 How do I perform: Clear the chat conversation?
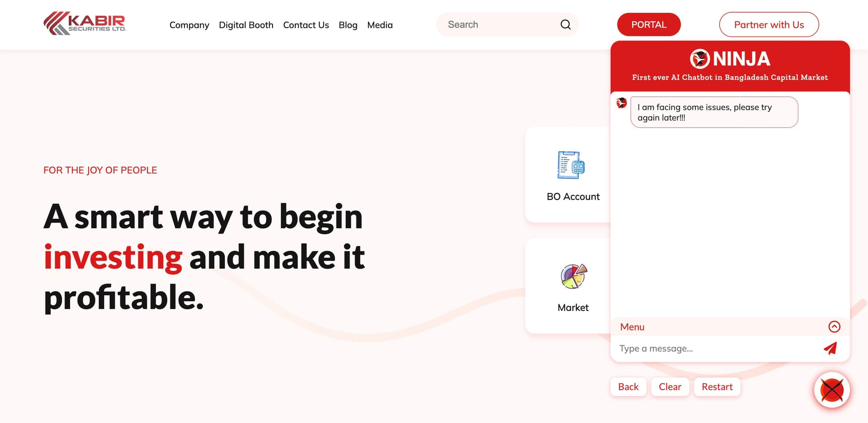pyautogui.click(x=670, y=387)
